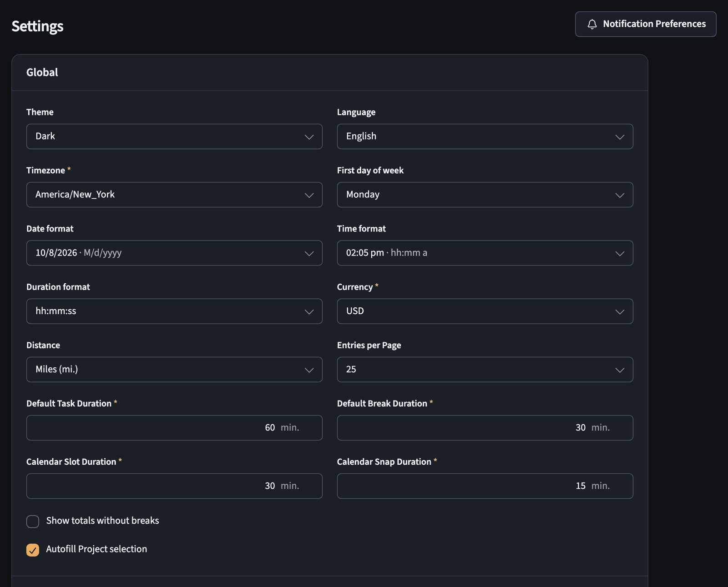Click the bell icon in Notification Preferences
Viewport: 728px width, 587px height.
[x=592, y=24]
